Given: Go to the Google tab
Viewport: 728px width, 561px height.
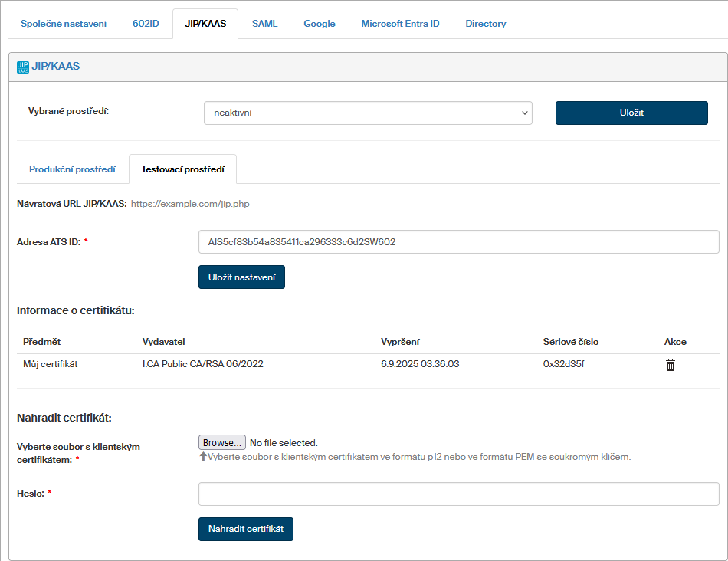Looking at the screenshot, I should [319, 24].
